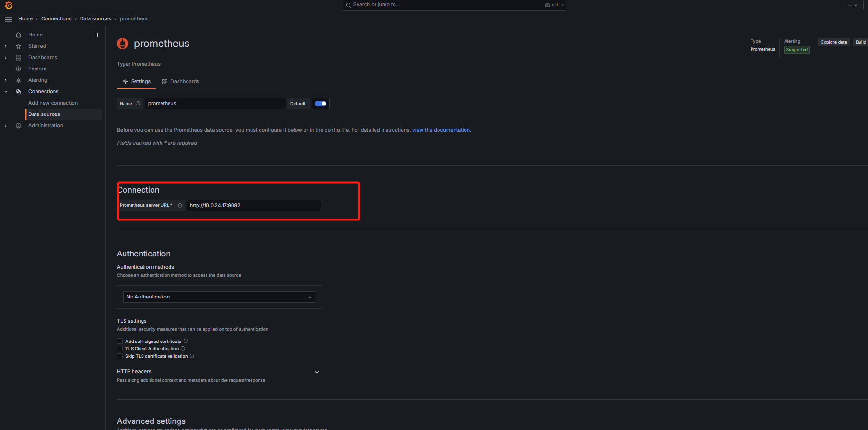868x430 pixels.
Task: Collapse the Connections sidebar section
Action: (6, 92)
